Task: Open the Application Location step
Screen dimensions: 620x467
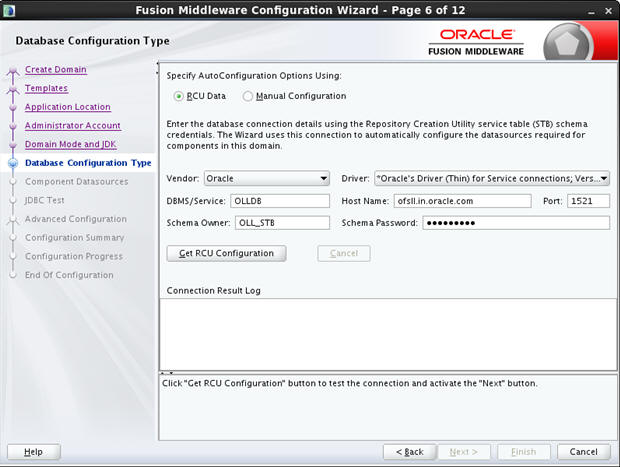Action: click(68, 107)
